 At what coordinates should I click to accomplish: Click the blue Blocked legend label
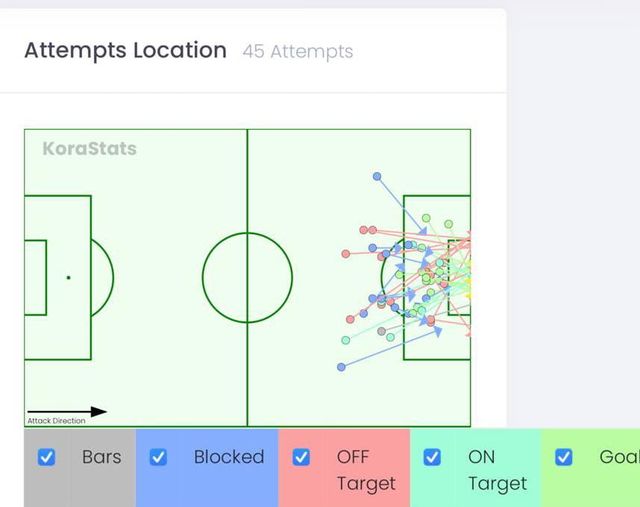click(x=229, y=457)
